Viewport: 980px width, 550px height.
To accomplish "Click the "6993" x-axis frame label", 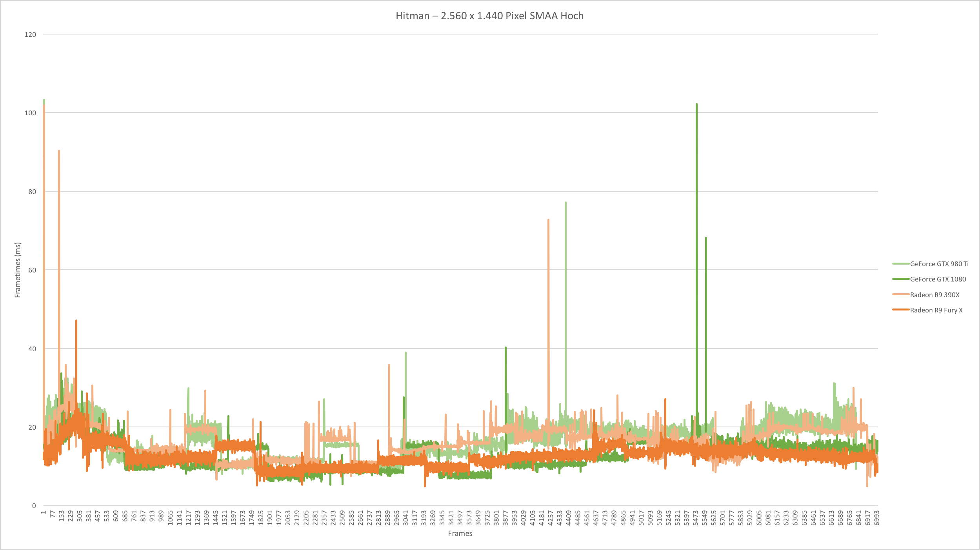I will point(877,517).
